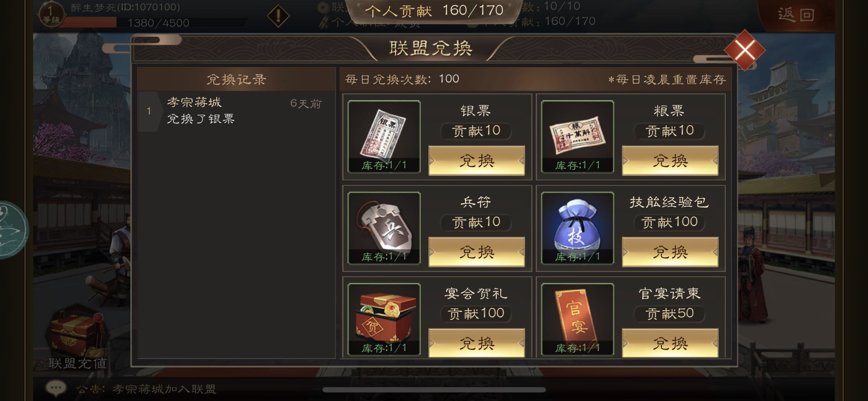Tap the 粮票 grain ticket item icon

[x=577, y=137]
